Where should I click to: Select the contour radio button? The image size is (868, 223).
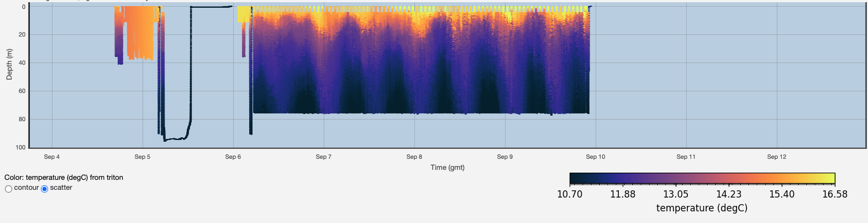coord(8,189)
